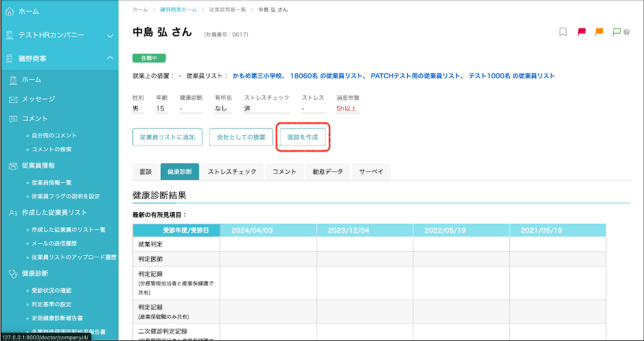Click the building icon beside 磯野商事
Image resolution: width=644 pixels, height=341 pixels.
(x=10, y=59)
